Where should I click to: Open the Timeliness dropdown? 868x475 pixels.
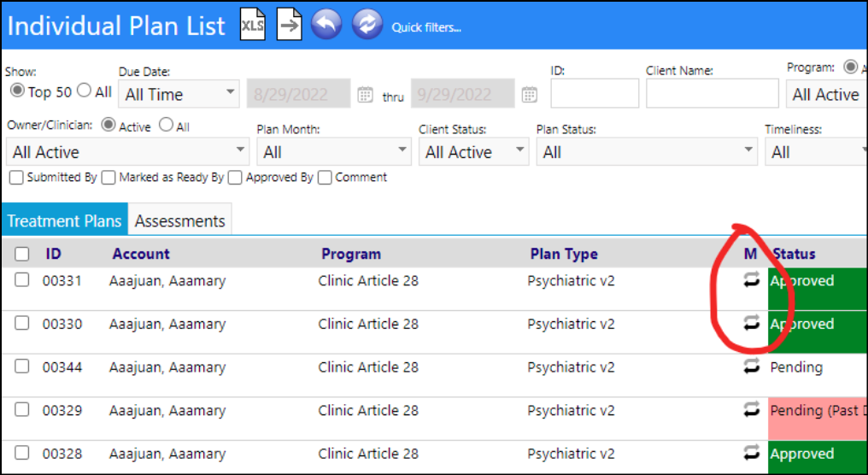click(x=817, y=152)
